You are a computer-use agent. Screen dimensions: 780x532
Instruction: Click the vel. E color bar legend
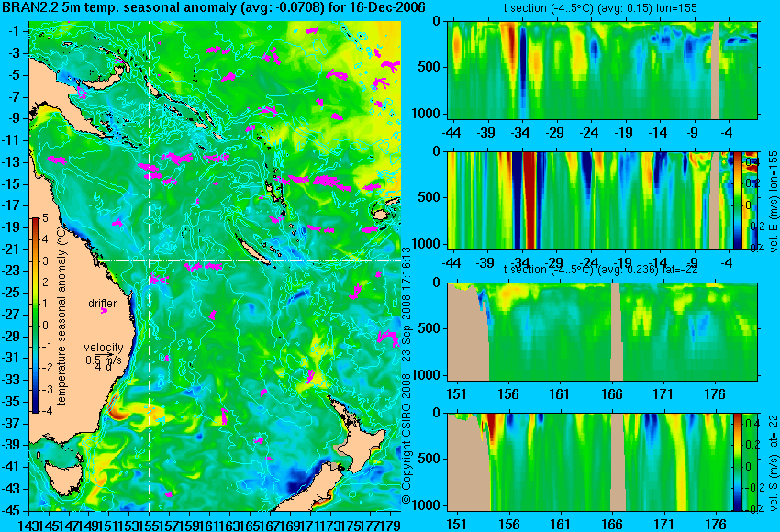(x=737, y=201)
